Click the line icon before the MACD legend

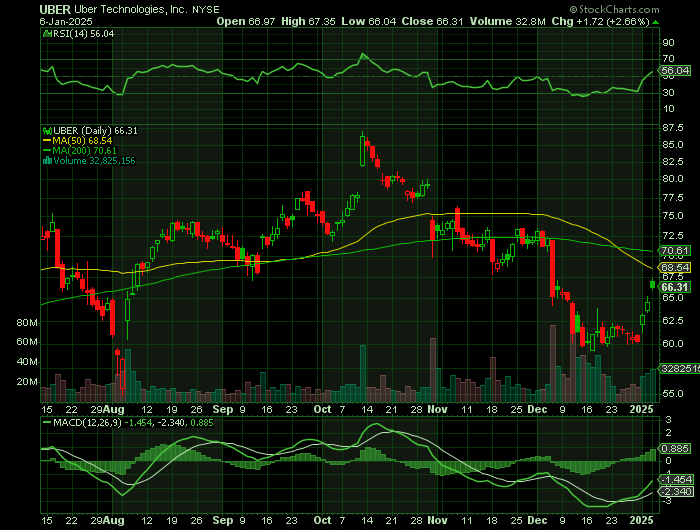pyautogui.click(x=47, y=422)
